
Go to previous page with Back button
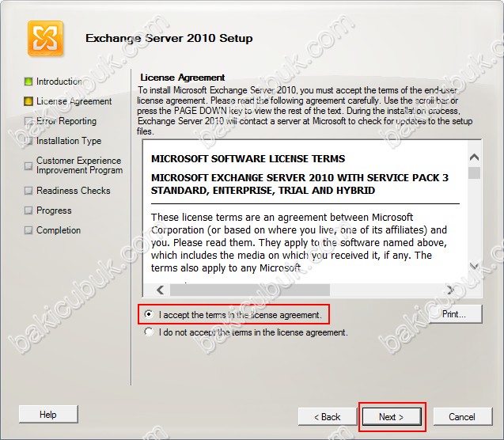click(x=328, y=417)
